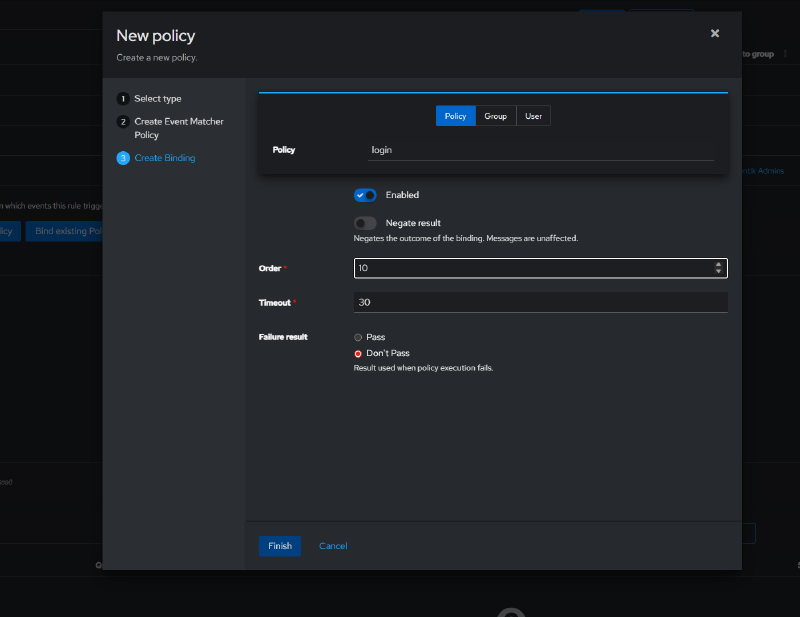Select the Policy binding type tab
This screenshot has height=617, width=800.
click(455, 116)
